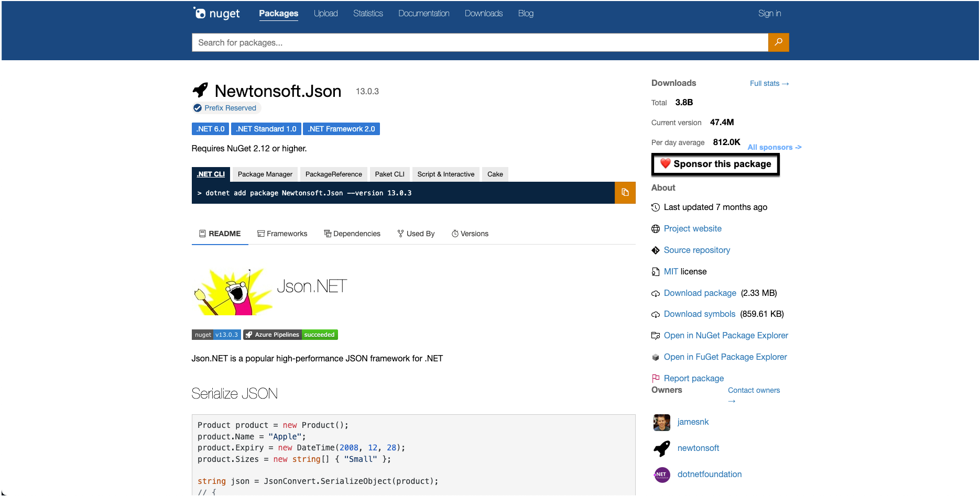Click the nuget v13.0.3 badge
Viewport: 980px width, 497px height.
click(x=216, y=335)
